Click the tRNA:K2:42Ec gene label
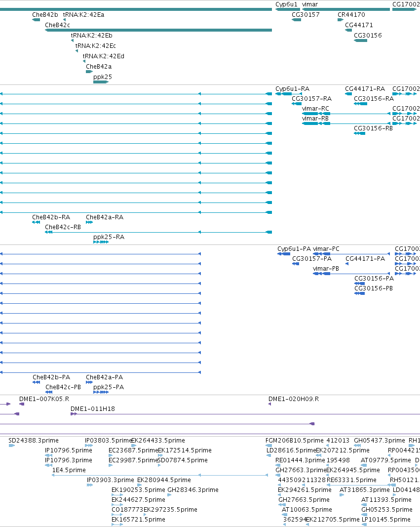 coord(96,46)
